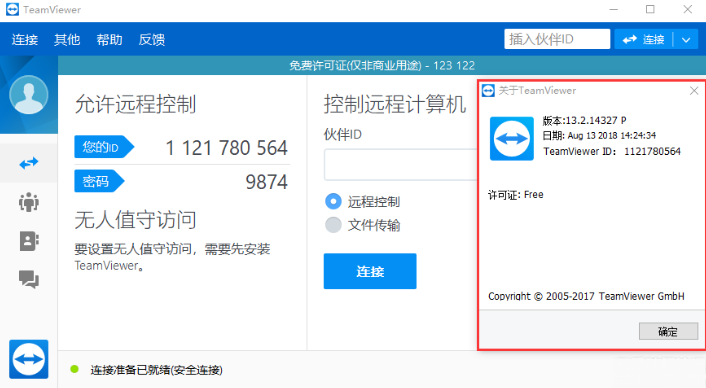Click the password value 9874
Image resolution: width=706 pixels, height=388 pixels.
click(x=266, y=182)
